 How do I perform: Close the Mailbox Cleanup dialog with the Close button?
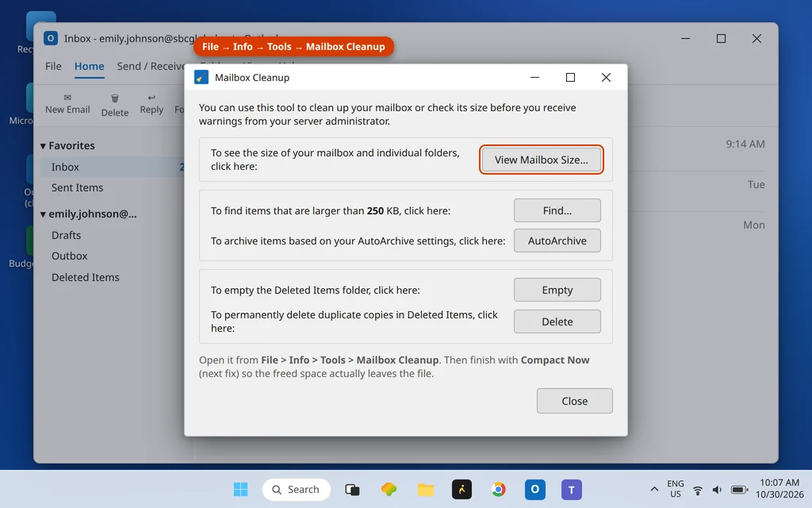point(574,401)
